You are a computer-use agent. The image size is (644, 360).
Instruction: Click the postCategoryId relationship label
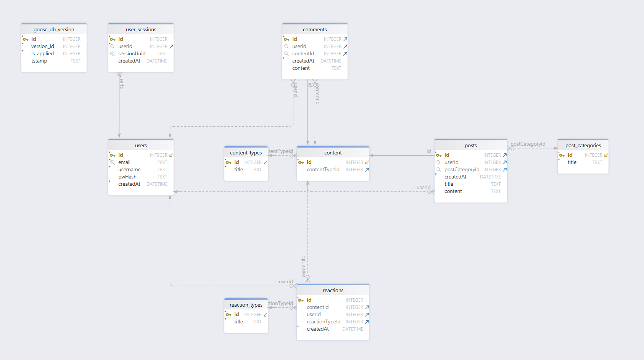pos(528,144)
